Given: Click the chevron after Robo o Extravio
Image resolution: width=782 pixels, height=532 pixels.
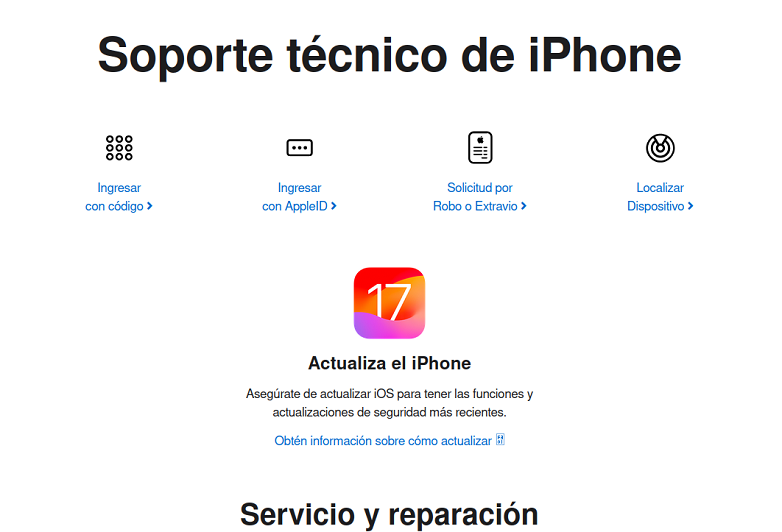Looking at the screenshot, I should pyautogui.click(x=524, y=206).
